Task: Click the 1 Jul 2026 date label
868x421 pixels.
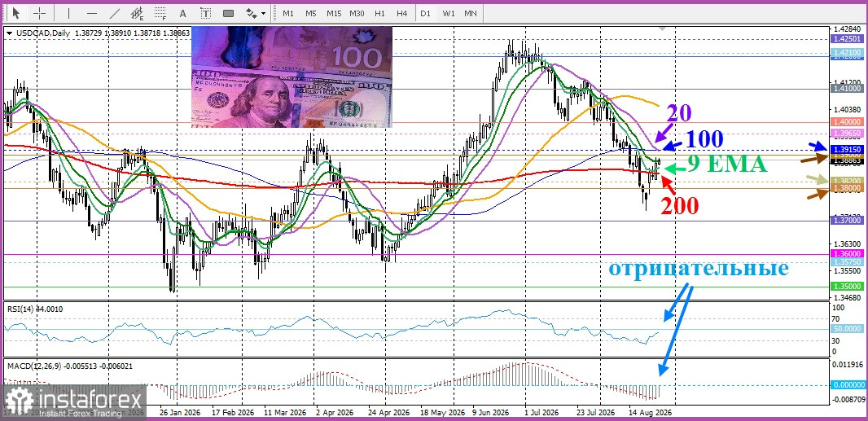Action: point(542,413)
